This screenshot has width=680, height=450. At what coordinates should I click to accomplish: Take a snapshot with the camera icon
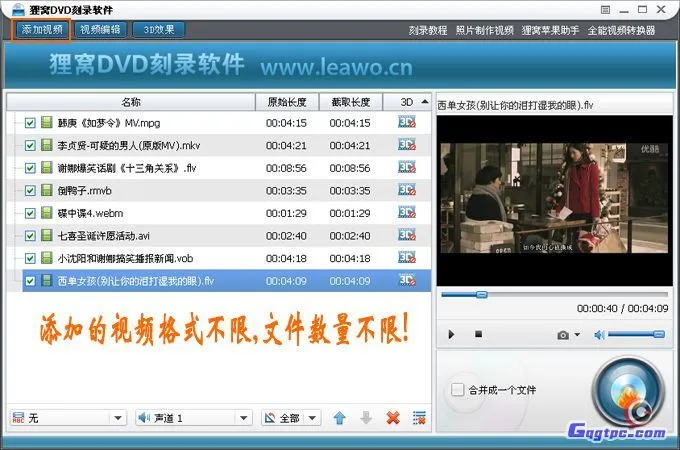(x=564, y=334)
